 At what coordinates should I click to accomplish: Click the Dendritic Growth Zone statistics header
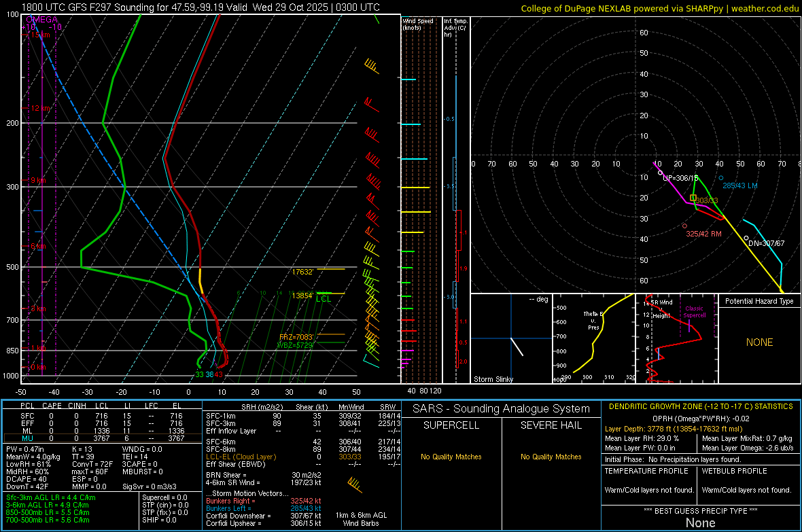point(701,407)
